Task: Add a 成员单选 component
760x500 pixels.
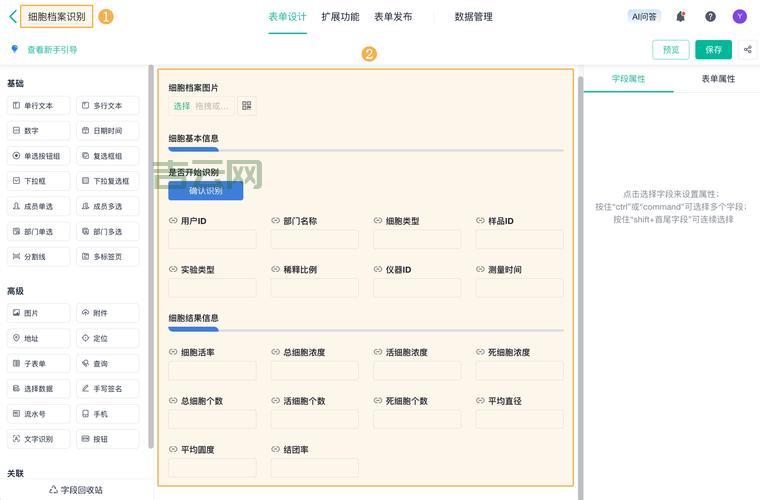Action: pos(38,206)
